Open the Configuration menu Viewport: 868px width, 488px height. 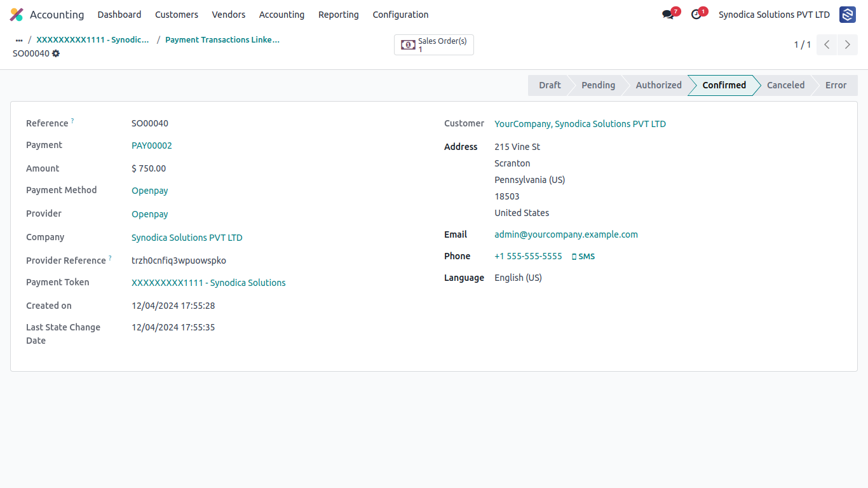coord(400,15)
